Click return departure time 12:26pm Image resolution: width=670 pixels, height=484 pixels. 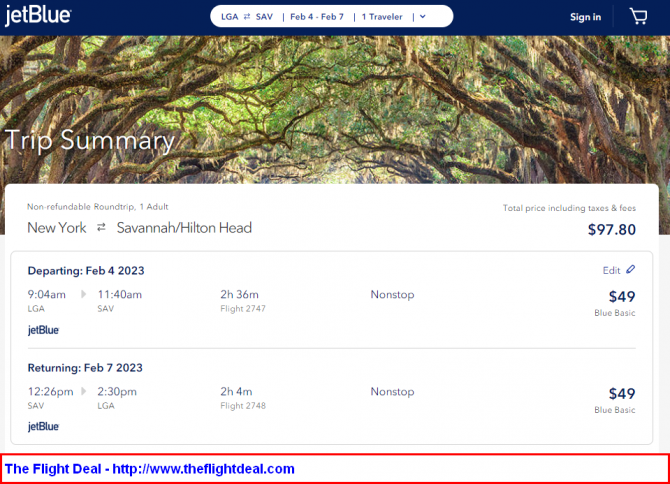(x=50, y=392)
